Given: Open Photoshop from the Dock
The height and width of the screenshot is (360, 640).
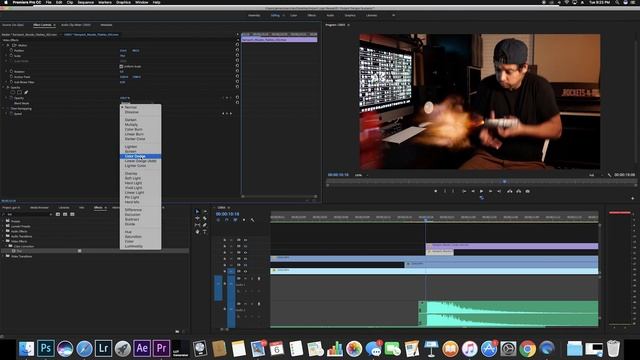Looking at the screenshot, I should click(x=45, y=349).
